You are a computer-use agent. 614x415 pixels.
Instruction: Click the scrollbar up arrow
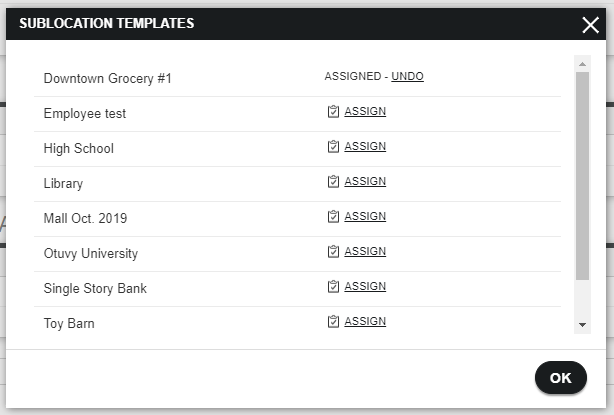tap(582, 64)
